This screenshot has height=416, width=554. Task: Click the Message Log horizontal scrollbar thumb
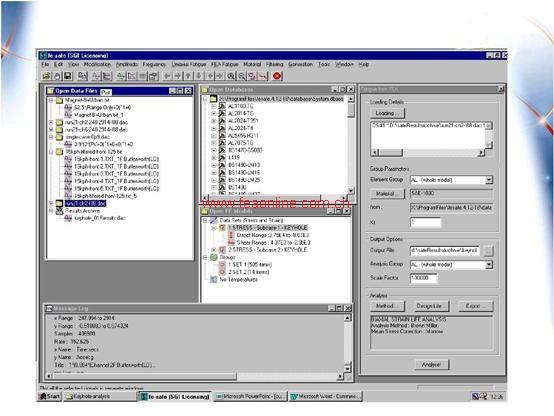[144, 376]
